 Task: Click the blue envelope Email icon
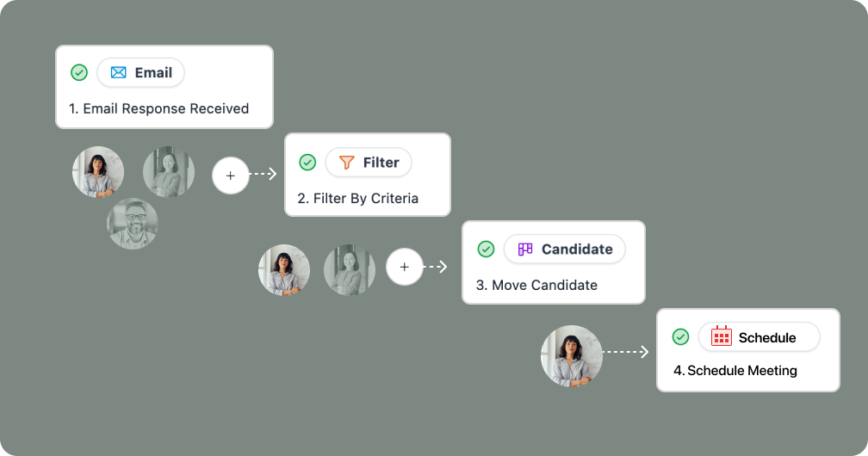click(x=119, y=72)
